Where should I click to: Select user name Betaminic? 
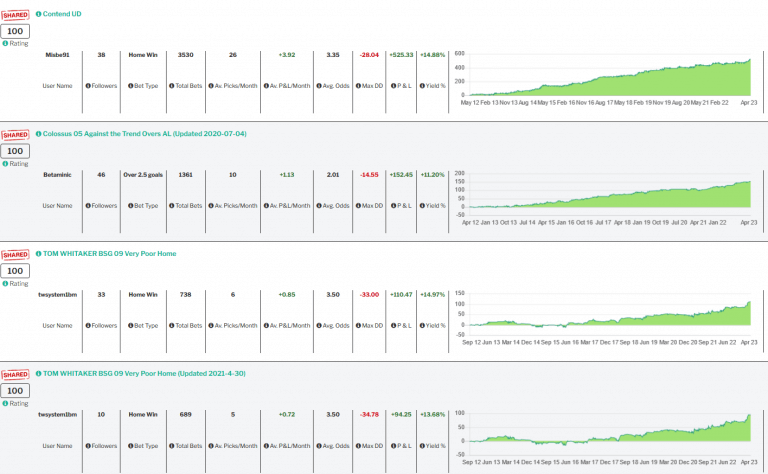[x=57, y=175]
